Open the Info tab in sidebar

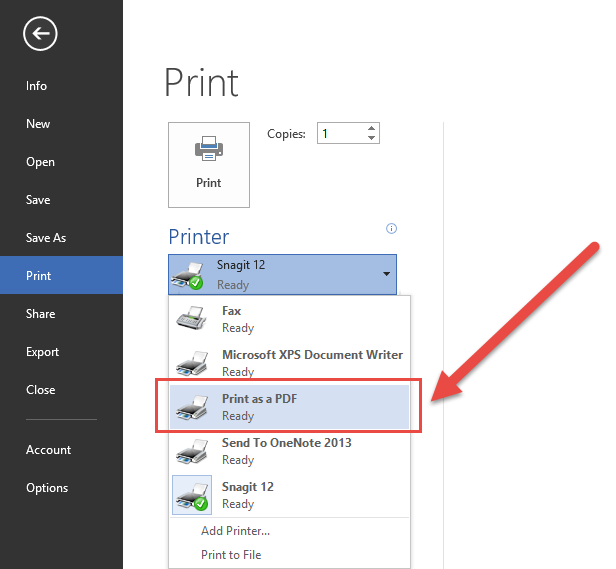tap(61, 86)
